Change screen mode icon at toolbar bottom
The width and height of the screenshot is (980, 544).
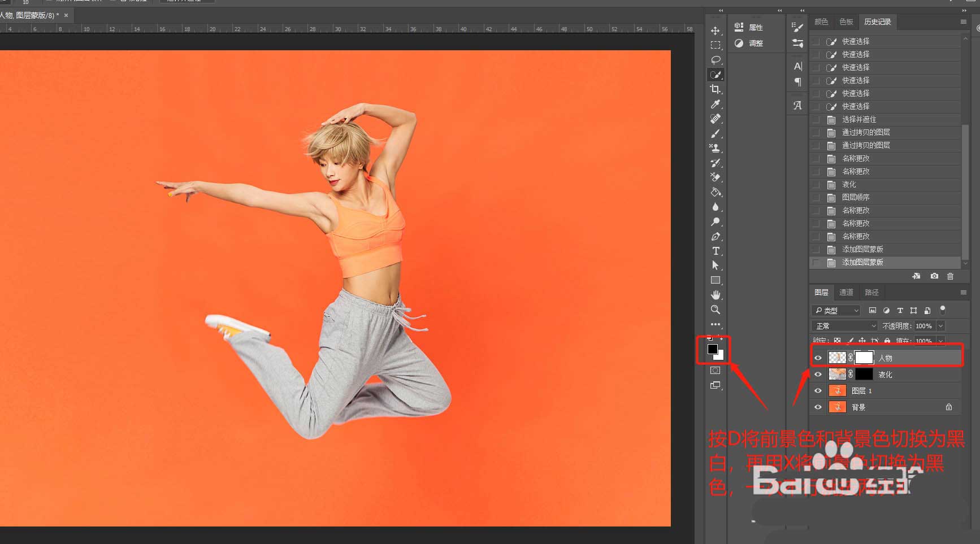716,385
